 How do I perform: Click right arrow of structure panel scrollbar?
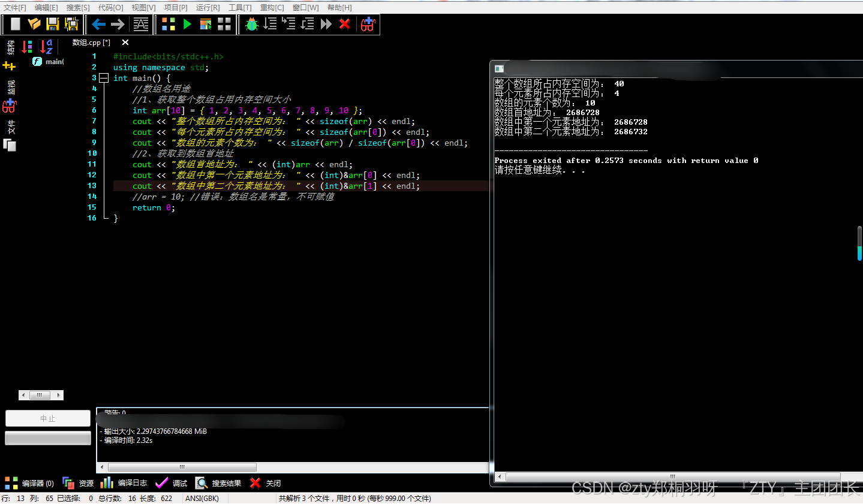(59, 395)
